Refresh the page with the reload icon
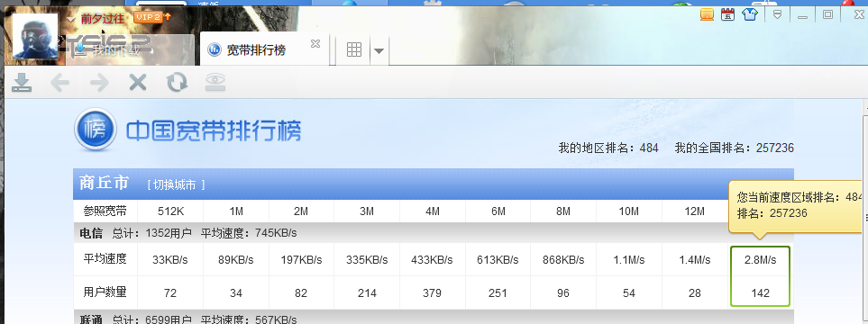868x324 pixels. click(x=178, y=83)
